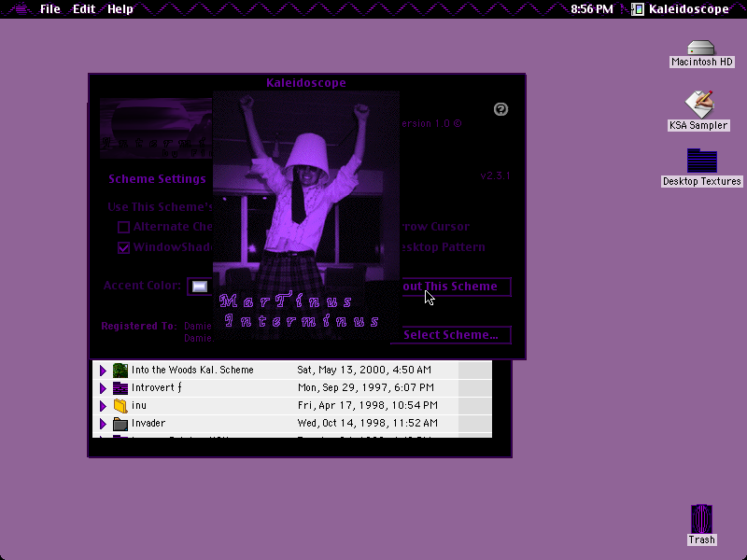Click the scheme banner image at top left
This screenshot has width=747, height=560.
coord(156,128)
